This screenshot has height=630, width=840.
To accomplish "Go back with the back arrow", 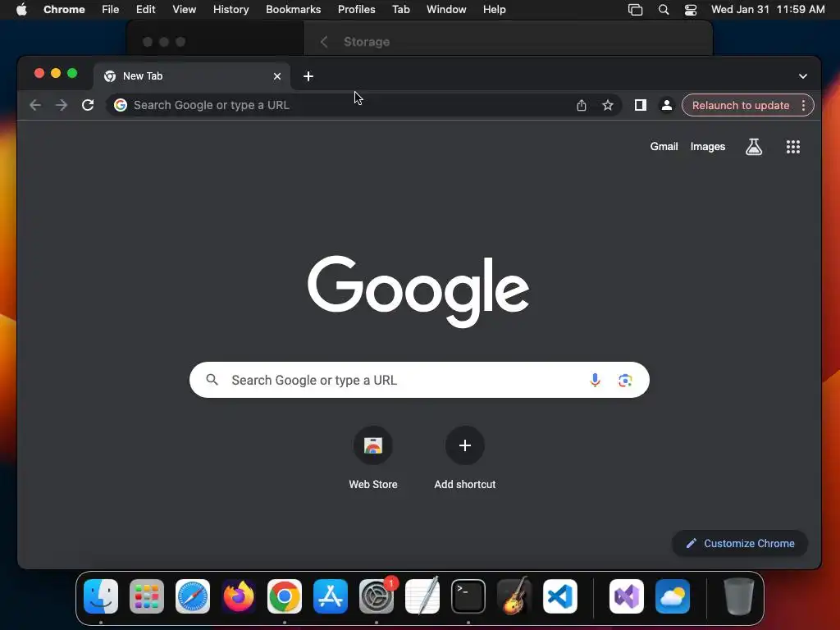I will coord(35,105).
